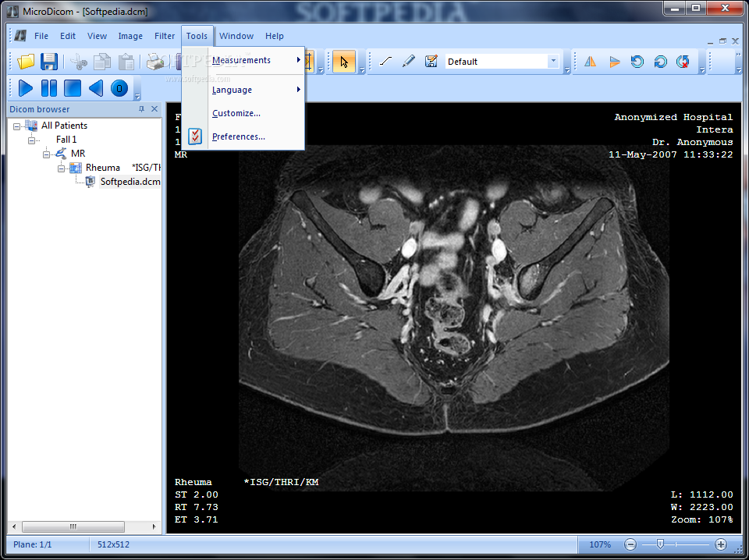Click the round blue 0 frame button
Image resolution: width=749 pixels, height=560 pixels.
pos(119,88)
